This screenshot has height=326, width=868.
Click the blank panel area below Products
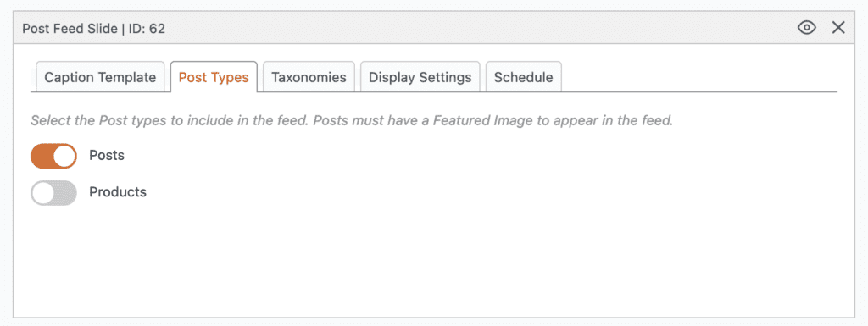[433, 260]
